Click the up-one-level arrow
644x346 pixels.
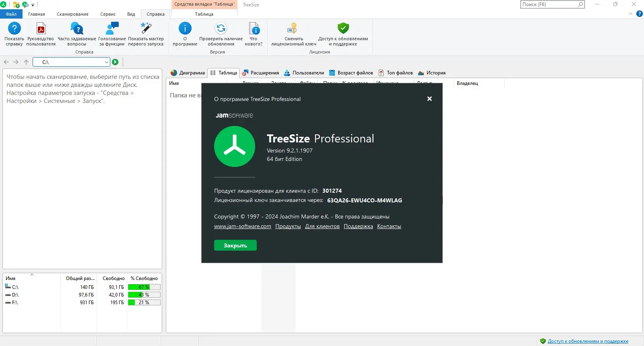tap(26, 62)
